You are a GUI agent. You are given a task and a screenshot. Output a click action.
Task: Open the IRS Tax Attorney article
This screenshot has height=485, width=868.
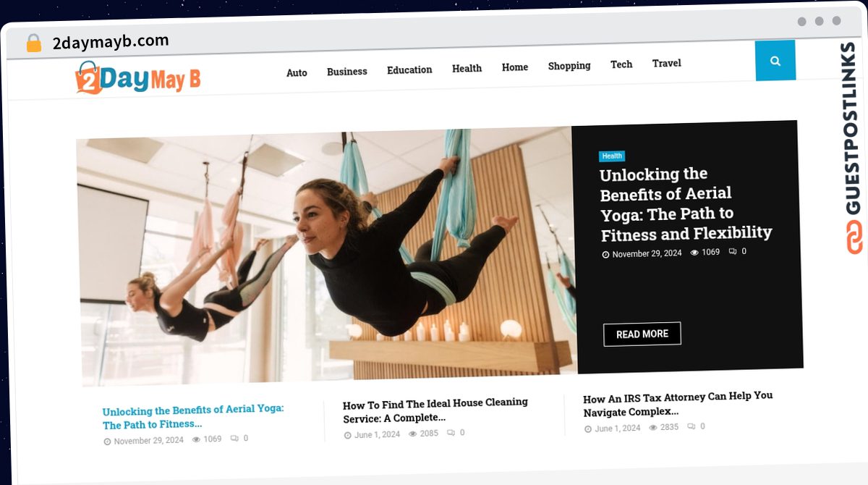pos(678,404)
